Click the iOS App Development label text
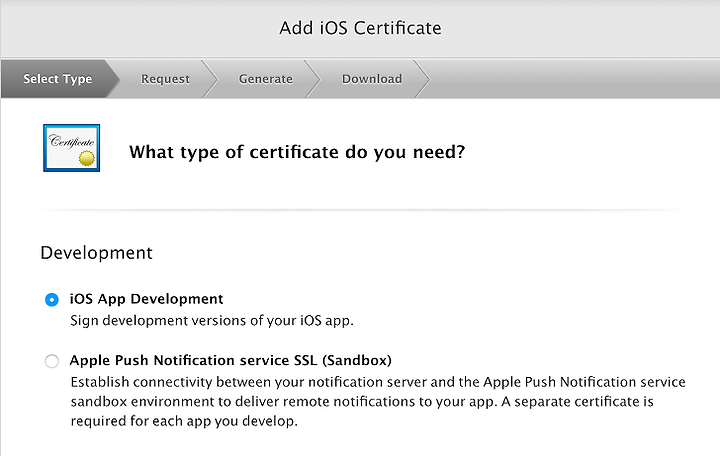This screenshot has width=720, height=456. pyautogui.click(x=146, y=299)
